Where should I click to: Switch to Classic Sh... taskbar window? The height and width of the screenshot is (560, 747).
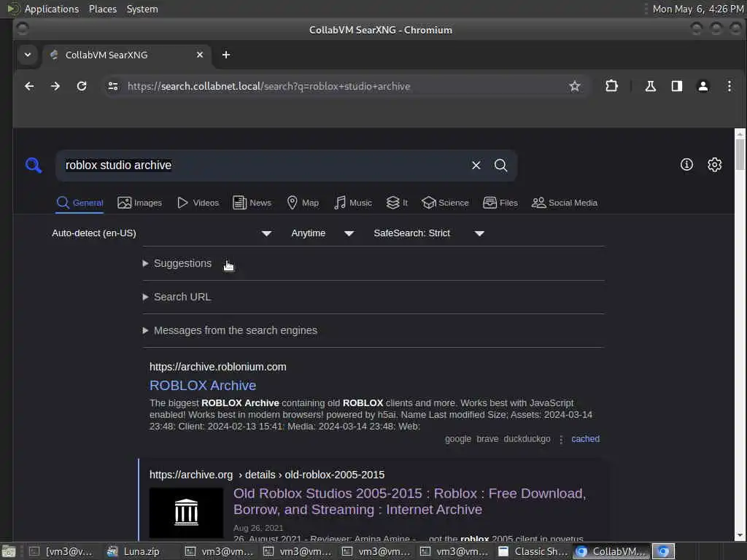pos(533,551)
